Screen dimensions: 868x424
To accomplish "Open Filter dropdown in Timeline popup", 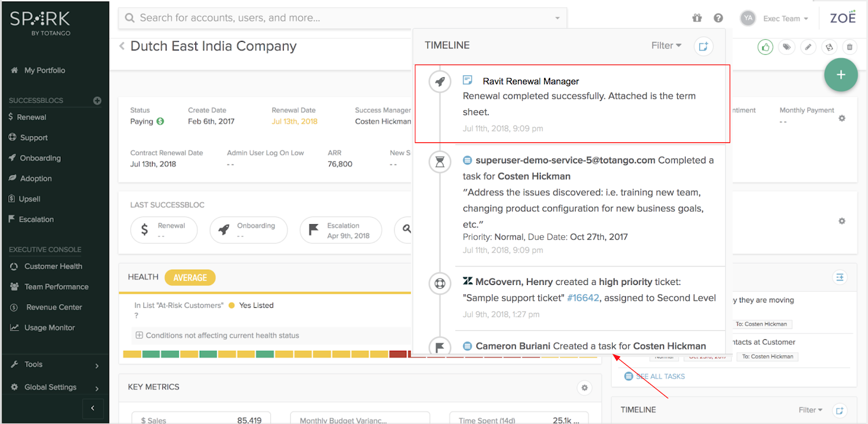I will coord(666,46).
